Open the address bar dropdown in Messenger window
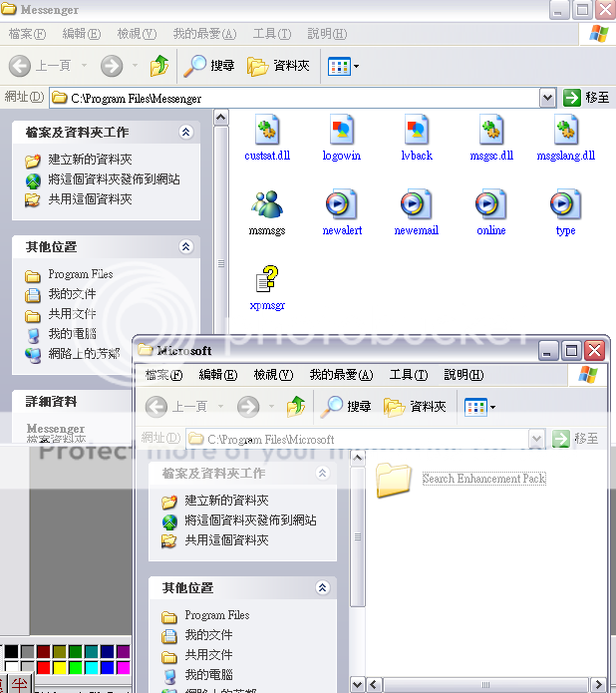The image size is (616, 693). tap(547, 98)
